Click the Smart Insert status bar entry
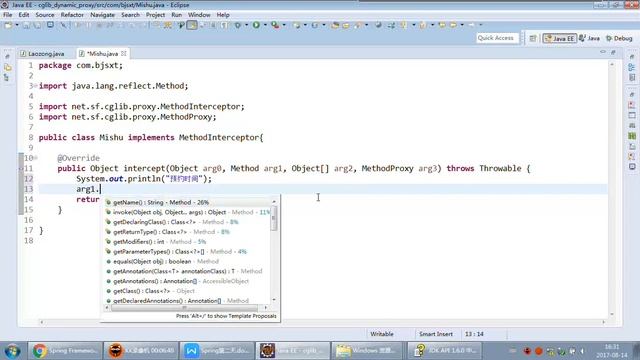Image resolution: width=640 pixels, height=360 pixels. click(436, 334)
